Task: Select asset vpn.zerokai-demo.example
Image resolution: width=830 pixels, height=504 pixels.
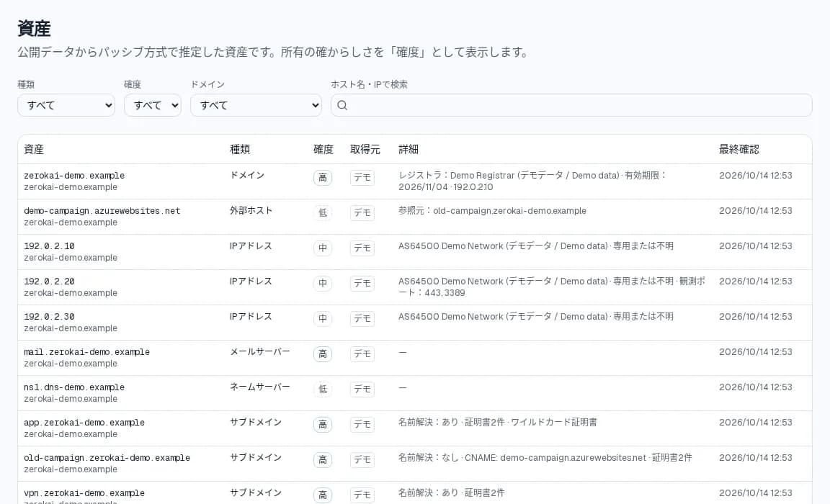Action: tap(84, 493)
